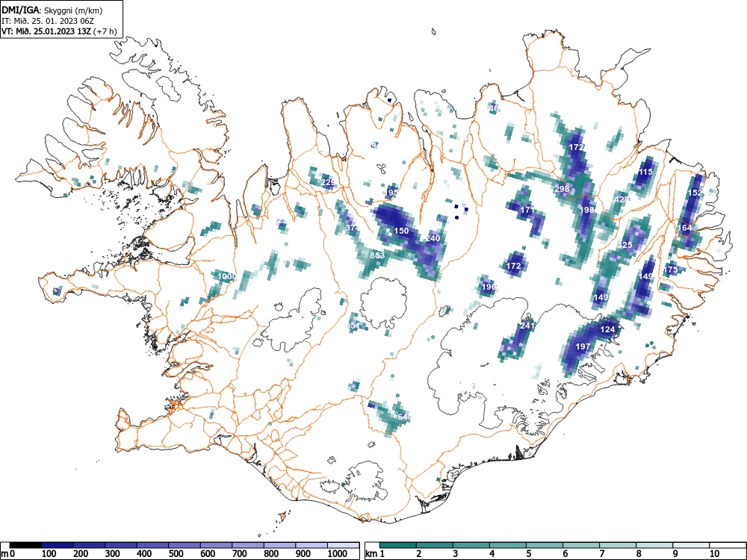Click the 500 label in the meters legend
Screen dimensions: 747x560
[x=176, y=553]
